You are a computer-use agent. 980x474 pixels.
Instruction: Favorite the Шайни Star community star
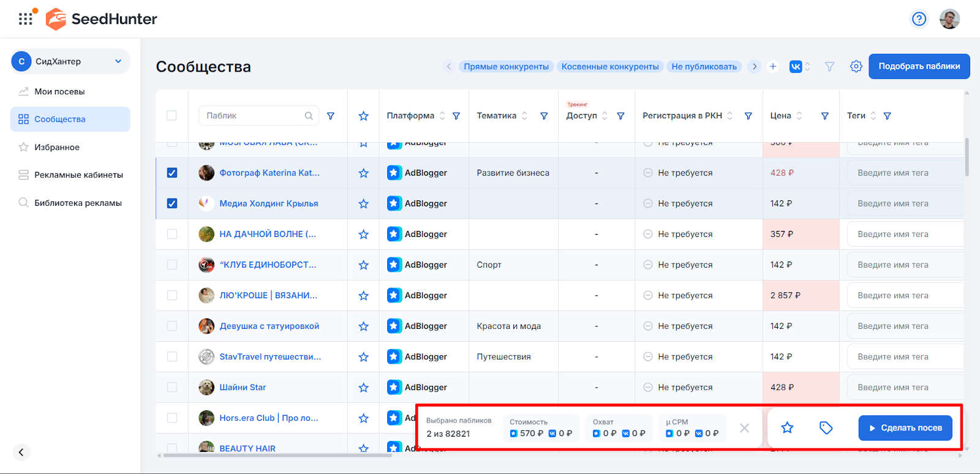point(363,388)
